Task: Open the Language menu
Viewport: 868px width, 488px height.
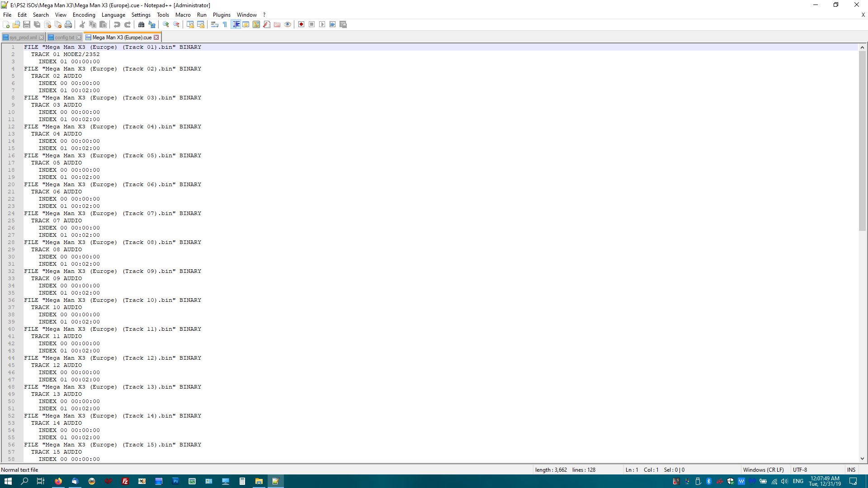Action: tap(113, 15)
